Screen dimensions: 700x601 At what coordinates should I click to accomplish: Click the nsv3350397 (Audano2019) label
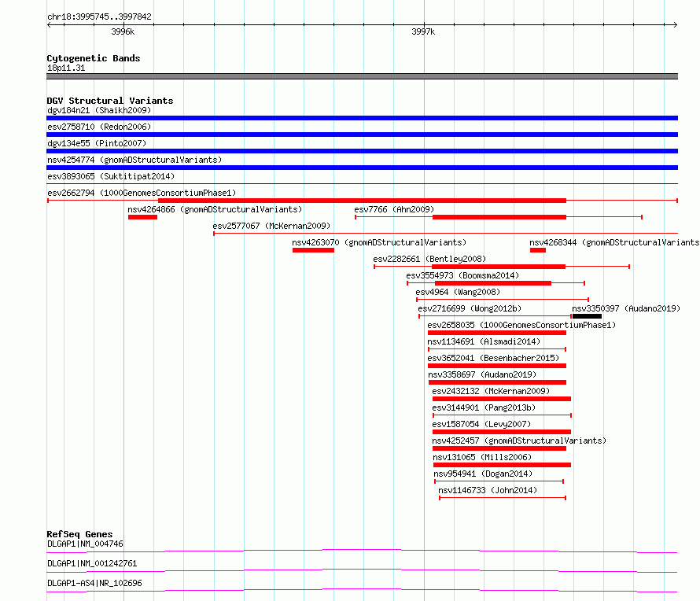pos(626,308)
